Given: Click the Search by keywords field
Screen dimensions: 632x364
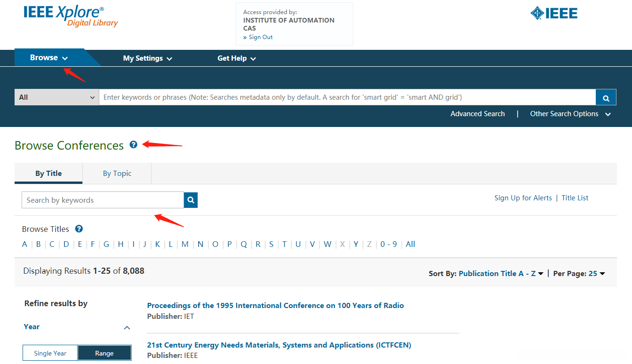Looking at the screenshot, I should [x=103, y=200].
